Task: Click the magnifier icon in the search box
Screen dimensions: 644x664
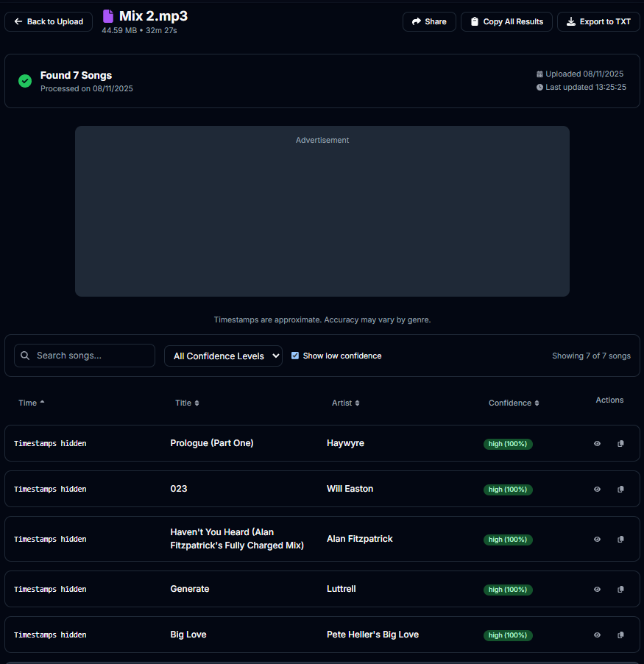Action: (x=25, y=355)
